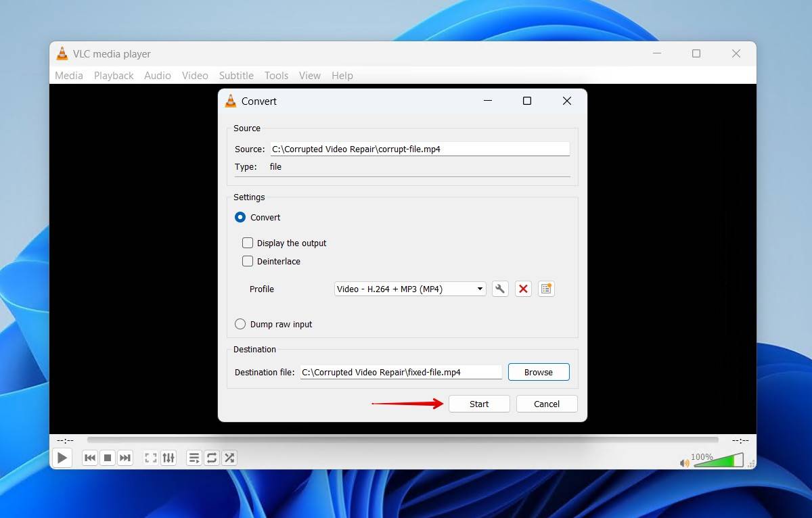Create a new profile icon
The height and width of the screenshot is (518, 812).
click(546, 289)
